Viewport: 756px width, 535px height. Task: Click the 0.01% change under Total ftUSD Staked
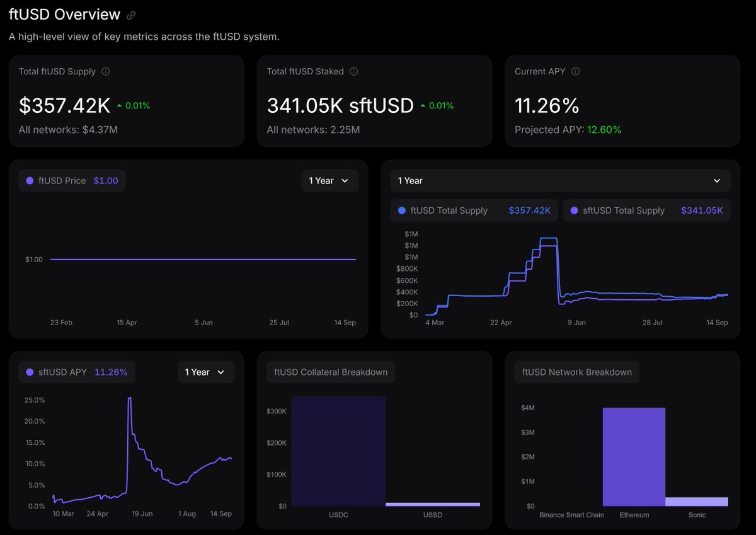437,106
